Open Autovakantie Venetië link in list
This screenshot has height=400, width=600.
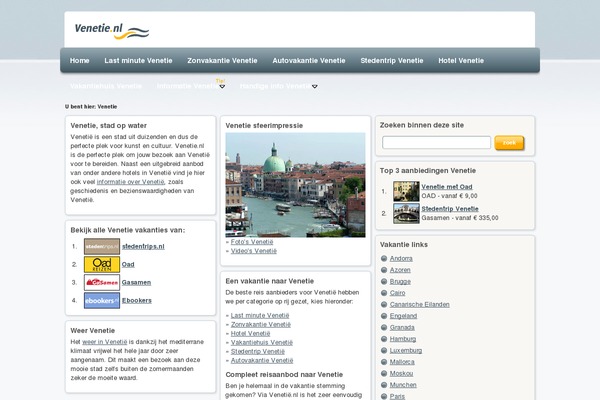click(x=262, y=361)
